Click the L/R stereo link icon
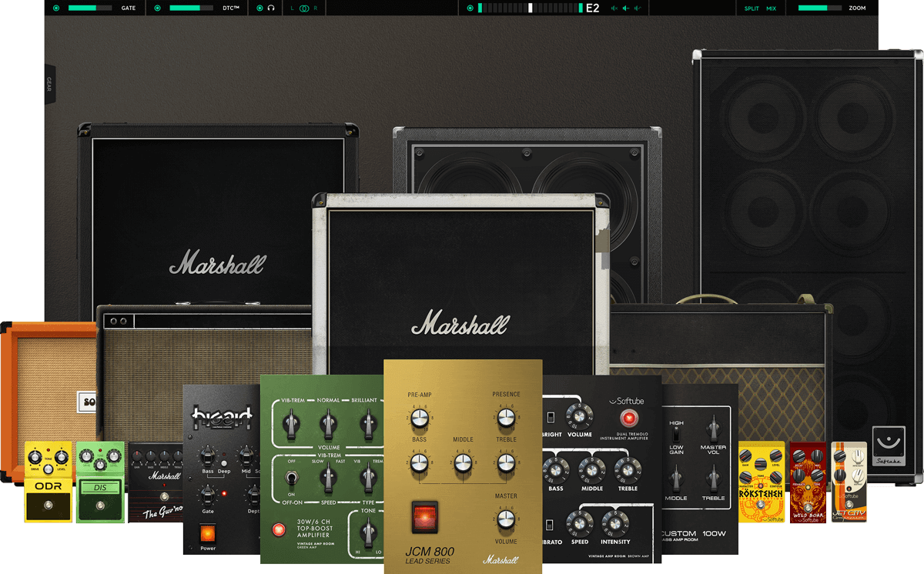Image resolution: width=924 pixels, height=574 pixels. point(303,8)
